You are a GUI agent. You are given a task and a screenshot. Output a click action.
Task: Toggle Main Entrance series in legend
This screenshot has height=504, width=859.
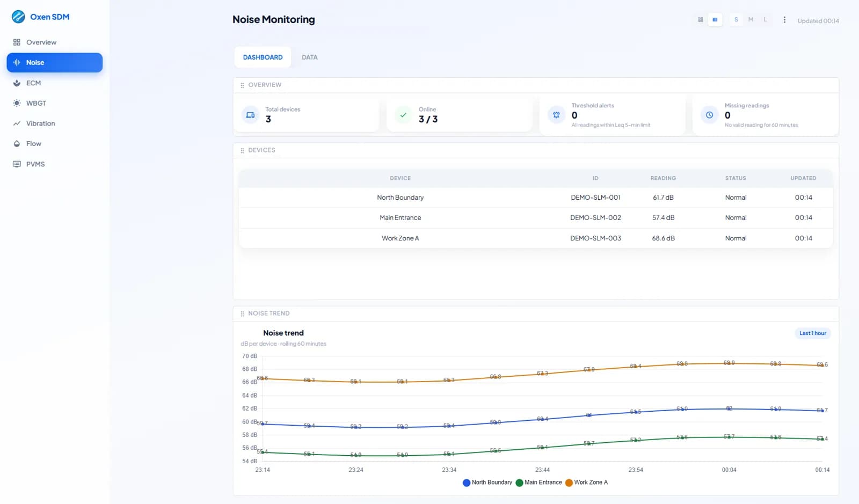click(x=538, y=483)
